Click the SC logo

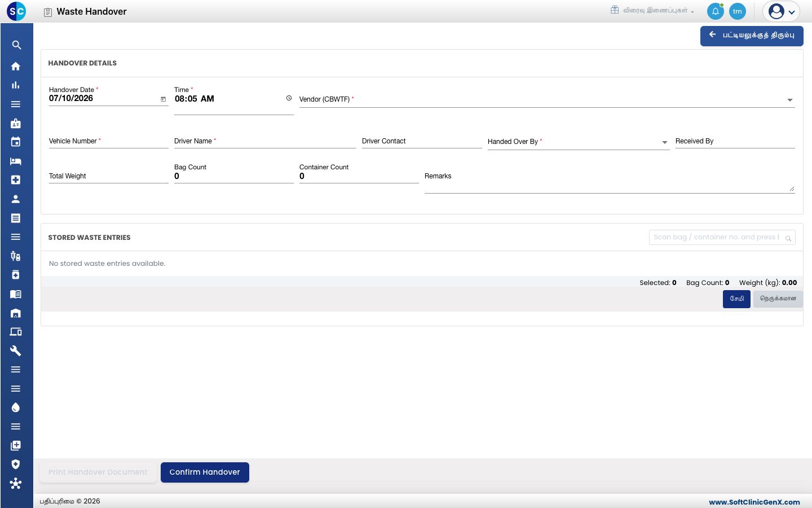click(16, 11)
